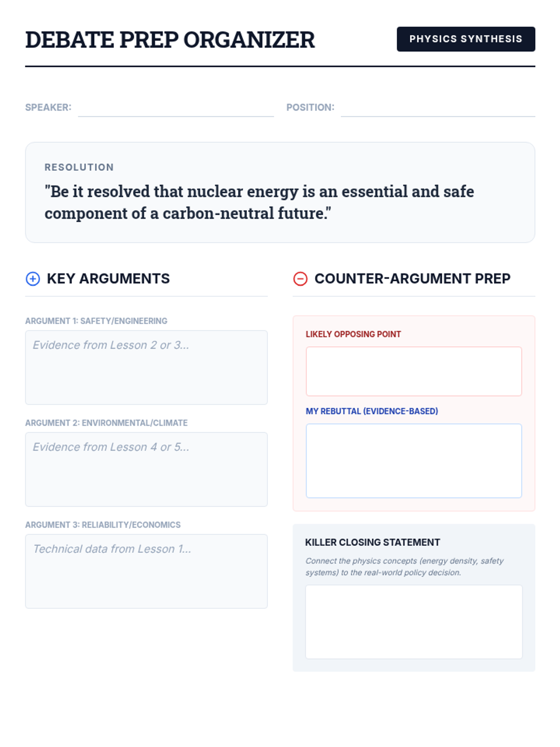
Task: Click the Argument 2 Environmental/Climate text box
Action: [147, 469]
